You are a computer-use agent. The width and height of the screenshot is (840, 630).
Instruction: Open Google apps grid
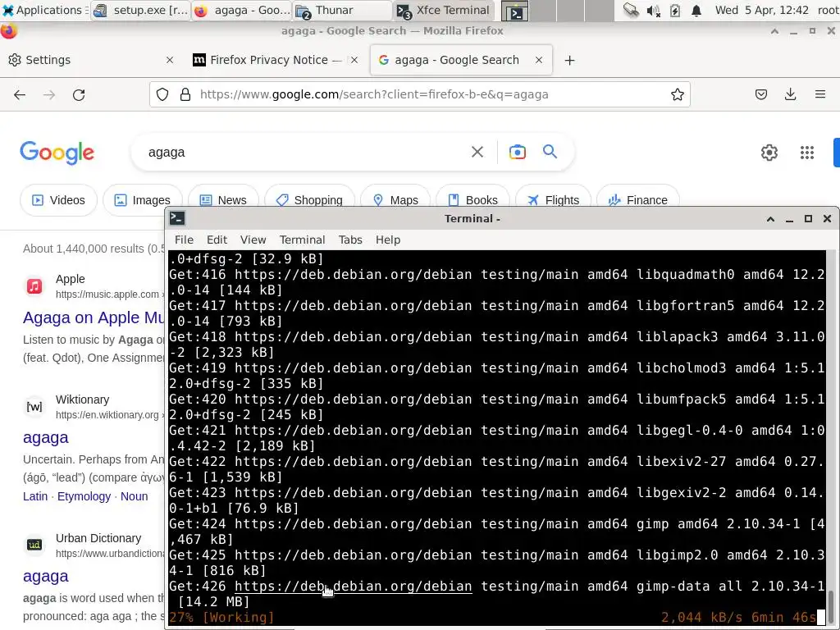point(807,153)
